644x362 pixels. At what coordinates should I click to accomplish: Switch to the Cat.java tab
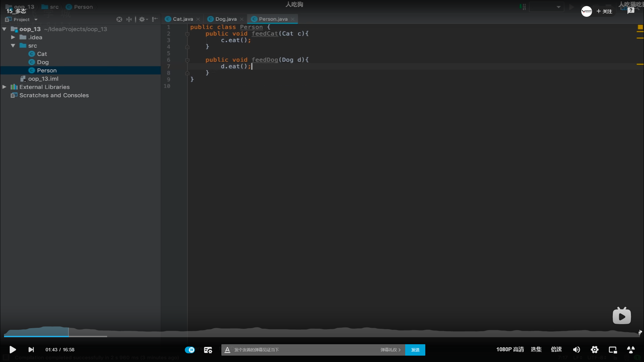[183, 19]
